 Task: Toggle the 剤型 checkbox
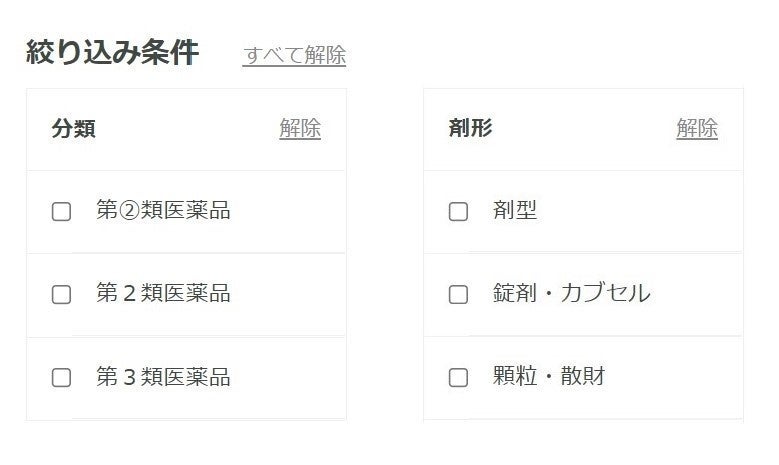coord(458,211)
